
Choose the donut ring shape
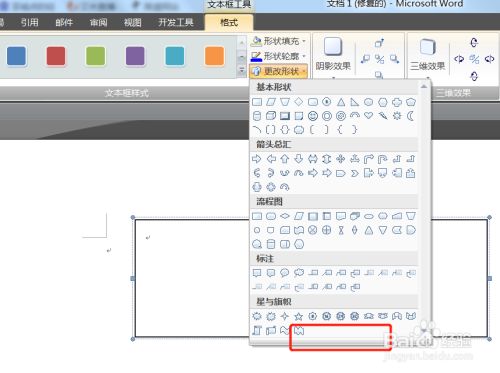[327, 116]
